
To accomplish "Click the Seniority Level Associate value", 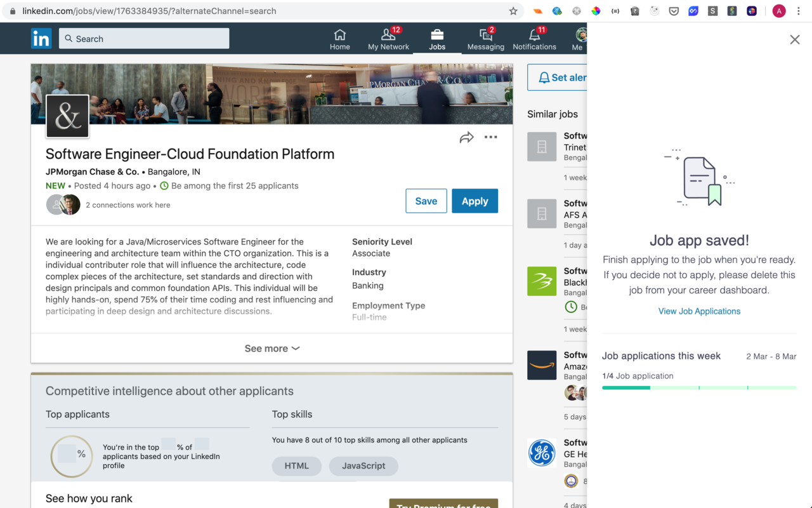I will click(x=371, y=253).
